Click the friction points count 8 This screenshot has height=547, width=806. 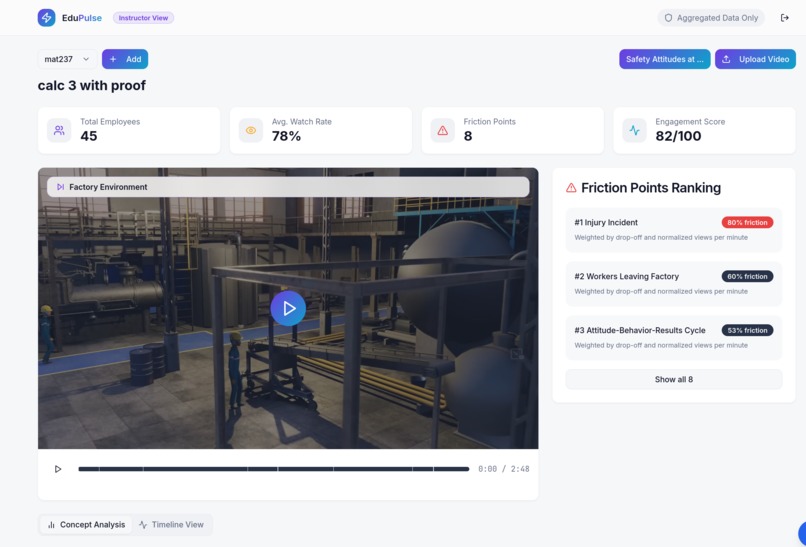coord(468,136)
